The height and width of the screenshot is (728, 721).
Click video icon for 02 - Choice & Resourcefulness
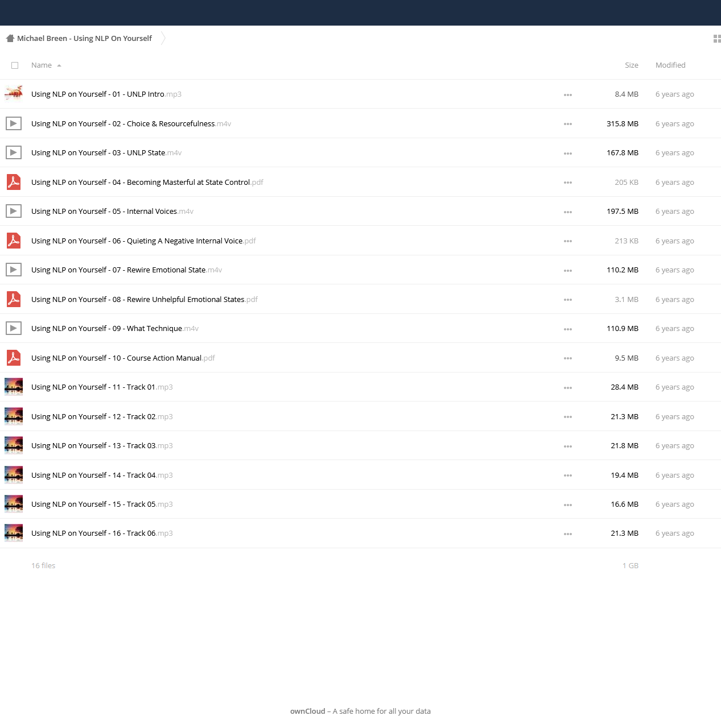pyautogui.click(x=14, y=123)
